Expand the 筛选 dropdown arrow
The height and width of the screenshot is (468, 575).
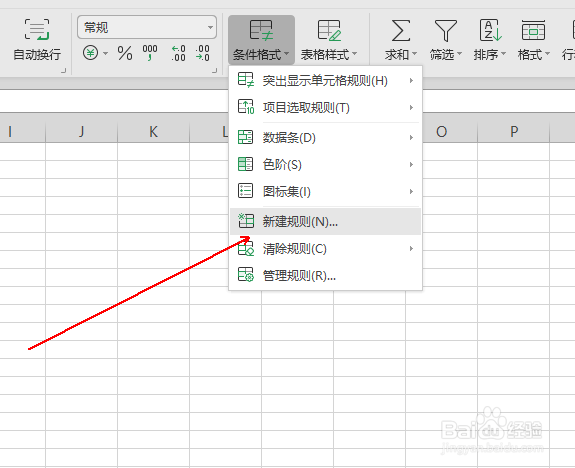click(459, 54)
